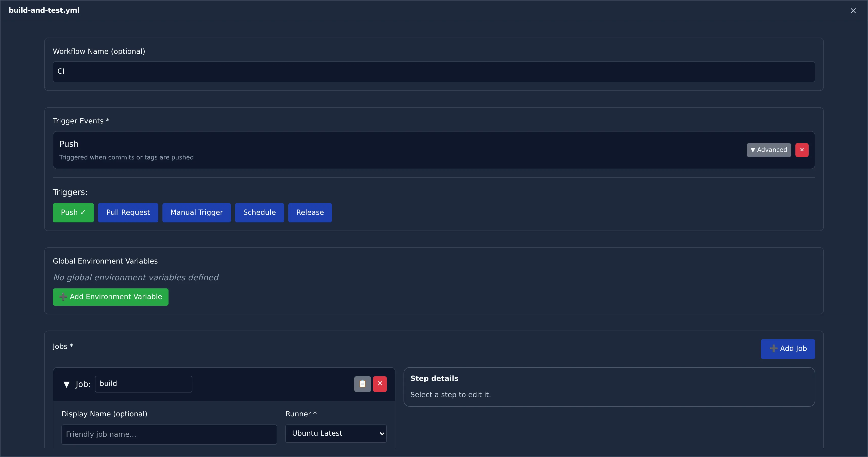Click 'No global environment variables defined' text
Viewport: 868px width, 457px height.
136,278
